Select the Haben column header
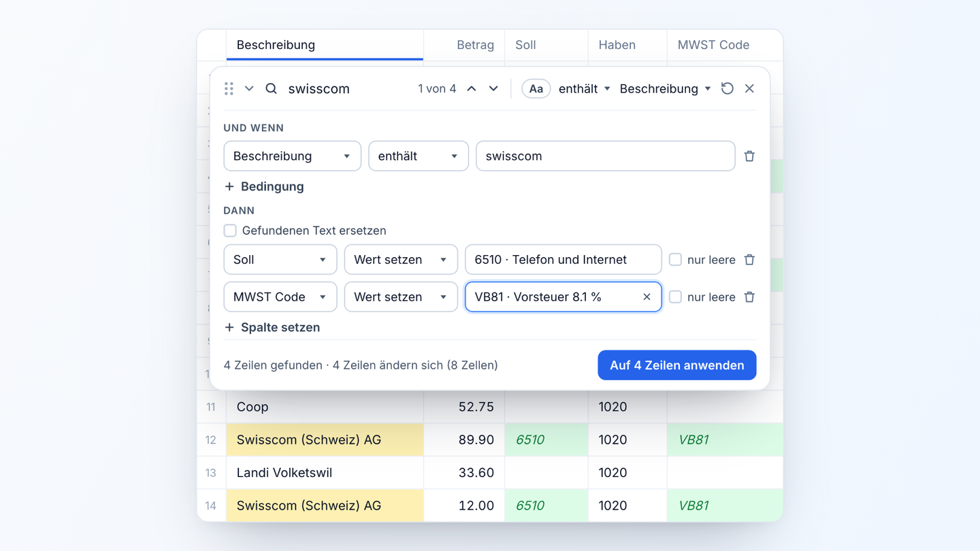Viewport: 980px width, 551px height. [x=627, y=45]
